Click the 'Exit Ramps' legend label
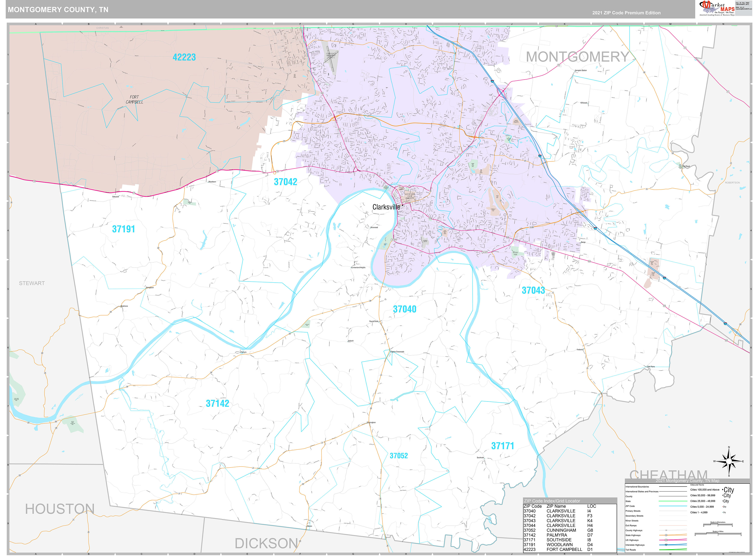 coord(631,526)
